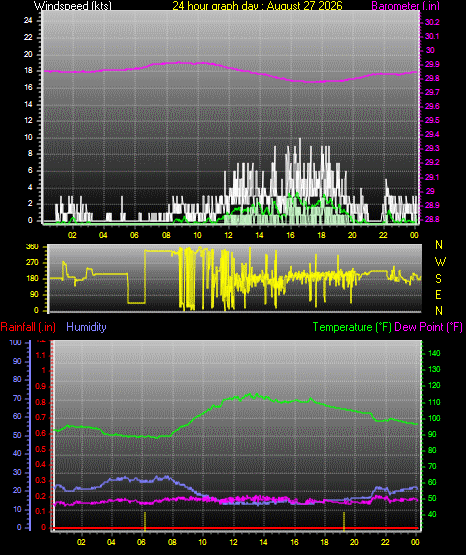
Task: Click the "Barometer (.in)" axis title
Action: [x=405, y=6]
